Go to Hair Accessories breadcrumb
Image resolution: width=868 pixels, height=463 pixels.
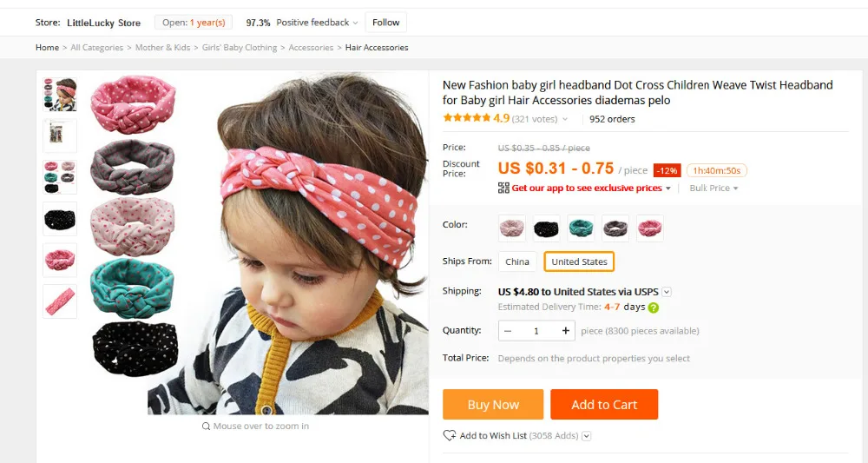[377, 48]
